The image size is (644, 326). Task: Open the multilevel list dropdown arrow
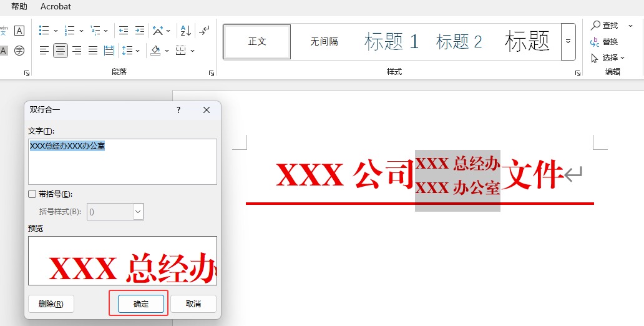click(x=106, y=31)
